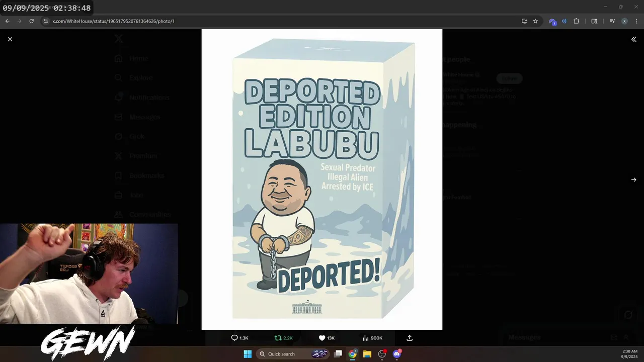This screenshot has height=362, width=644.
Task: Focus the x.com address bar URL
Action: [114, 21]
